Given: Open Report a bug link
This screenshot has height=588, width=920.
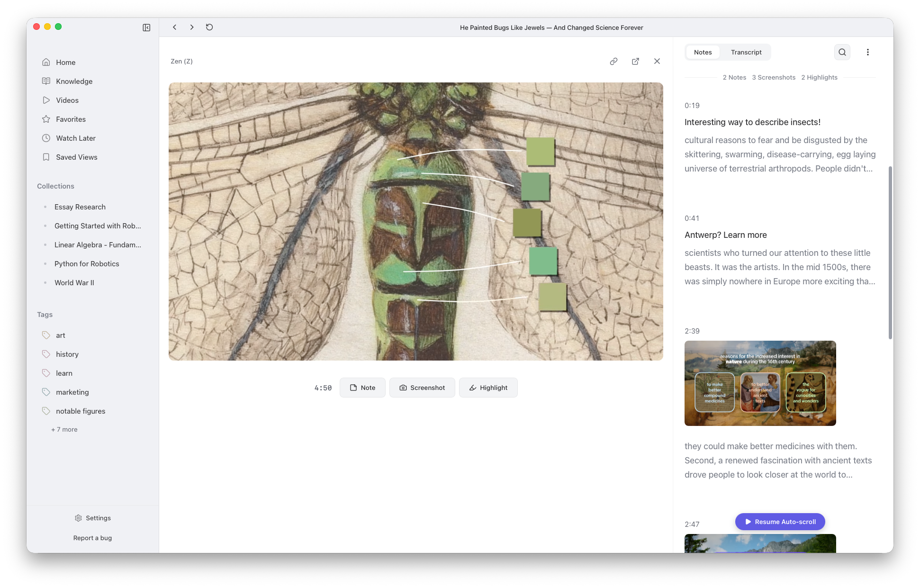Looking at the screenshot, I should pos(92,538).
